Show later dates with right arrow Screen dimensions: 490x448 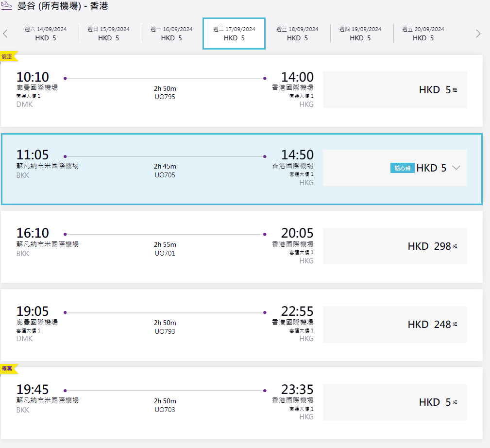[478, 34]
